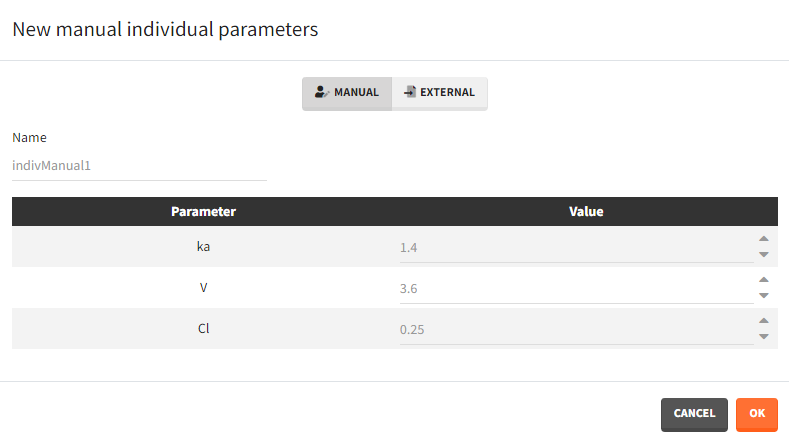This screenshot has height=444, width=789.
Task: Edit the V value field
Action: (575, 288)
